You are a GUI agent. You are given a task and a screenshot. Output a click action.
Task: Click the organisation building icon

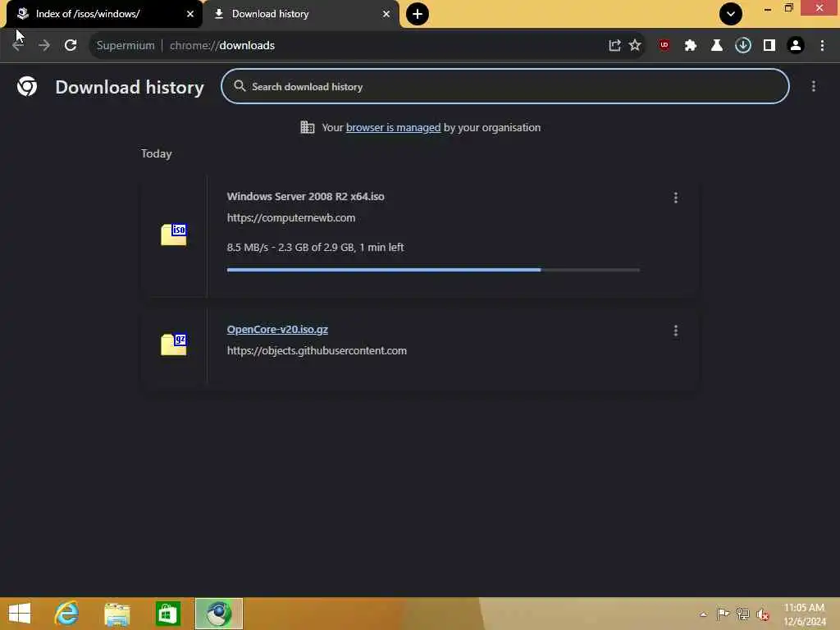(x=307, y=127)
